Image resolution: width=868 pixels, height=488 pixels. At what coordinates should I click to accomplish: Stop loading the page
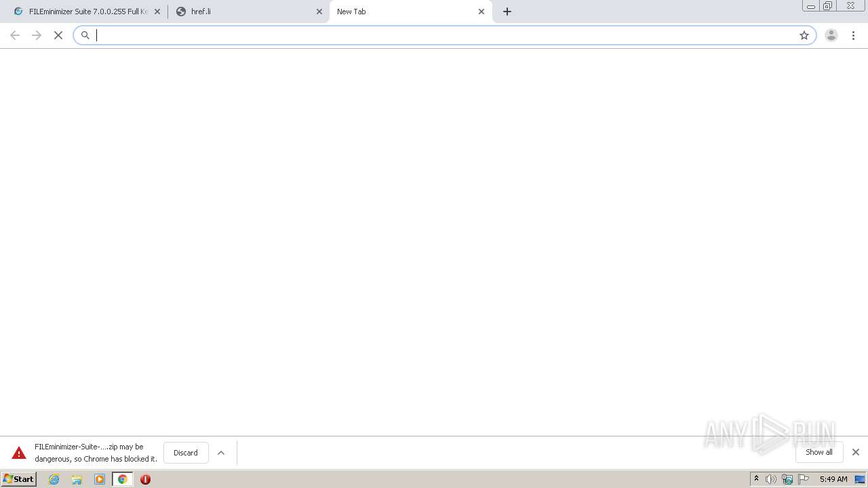click(x=58, y=35)
